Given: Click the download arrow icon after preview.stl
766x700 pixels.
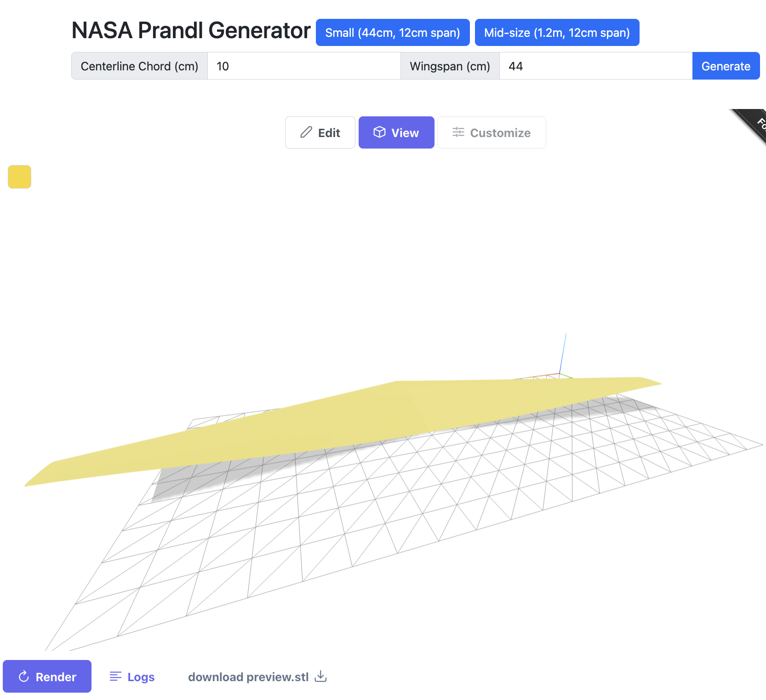Looking at the screenshot, I should (321, 677).
